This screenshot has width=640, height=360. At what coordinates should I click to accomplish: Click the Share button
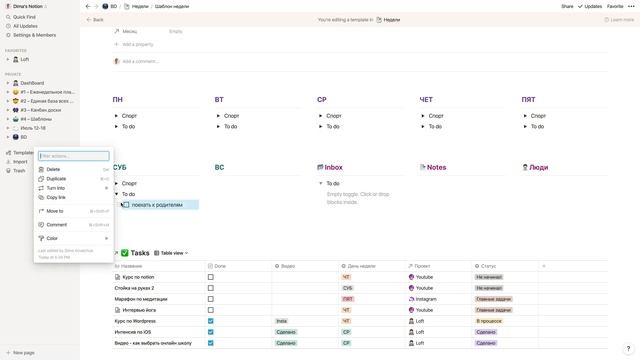(567, 7)
